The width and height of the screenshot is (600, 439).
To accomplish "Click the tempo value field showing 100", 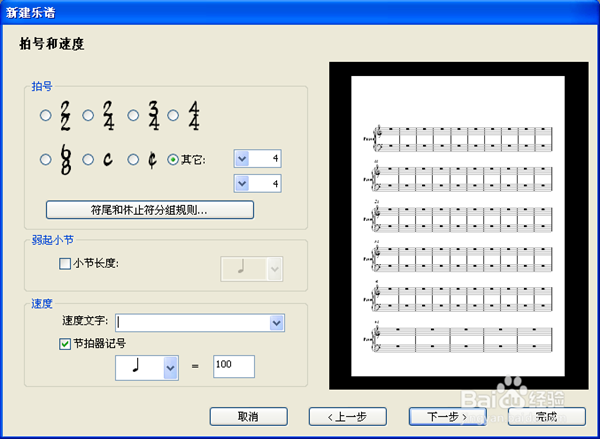I will pyautogui.click(x=234, y=366).
